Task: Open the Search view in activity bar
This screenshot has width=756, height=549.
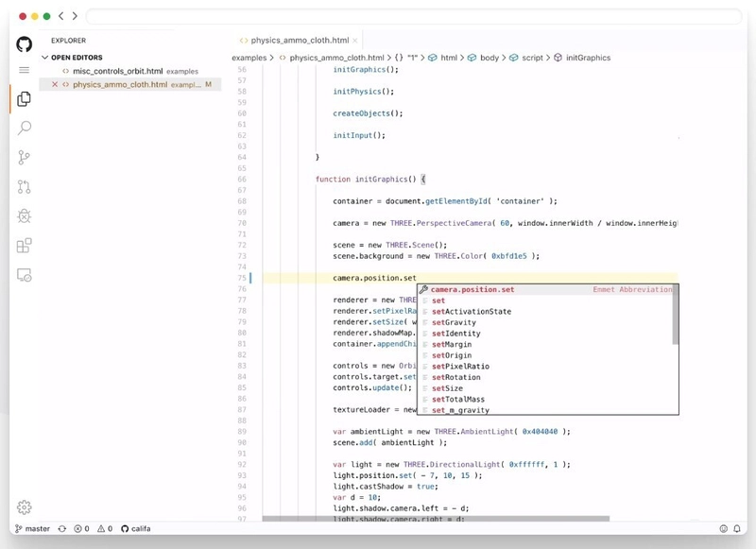Action: (x=25, y=128)
